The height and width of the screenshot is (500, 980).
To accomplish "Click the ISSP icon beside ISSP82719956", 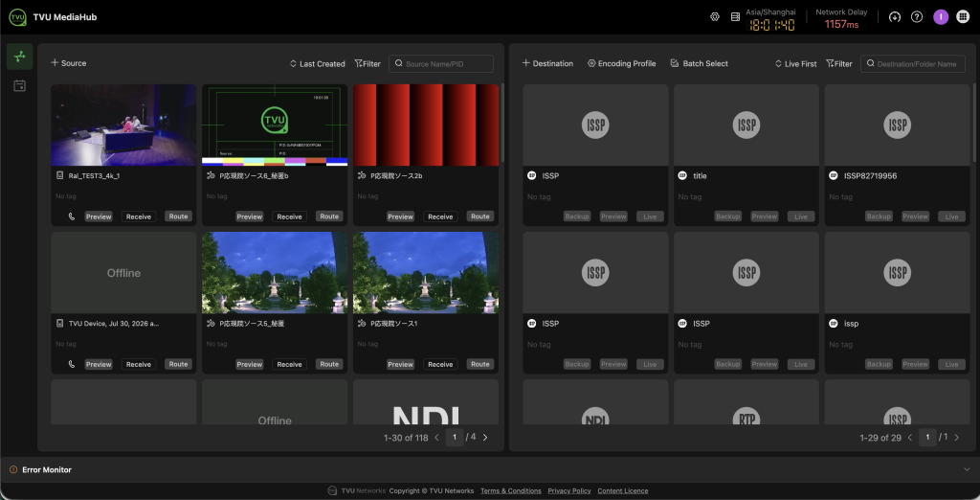I will pyautogui.click(x=834, y=176).
